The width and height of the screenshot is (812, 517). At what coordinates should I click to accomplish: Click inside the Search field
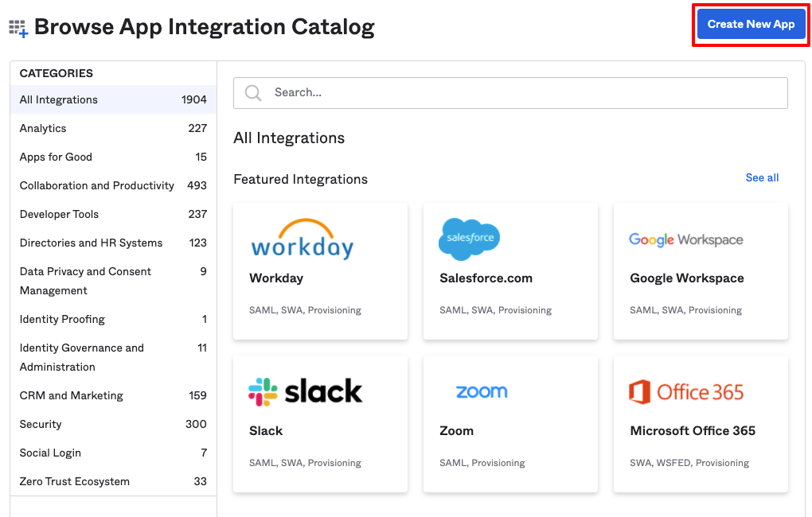coord(478,93)
